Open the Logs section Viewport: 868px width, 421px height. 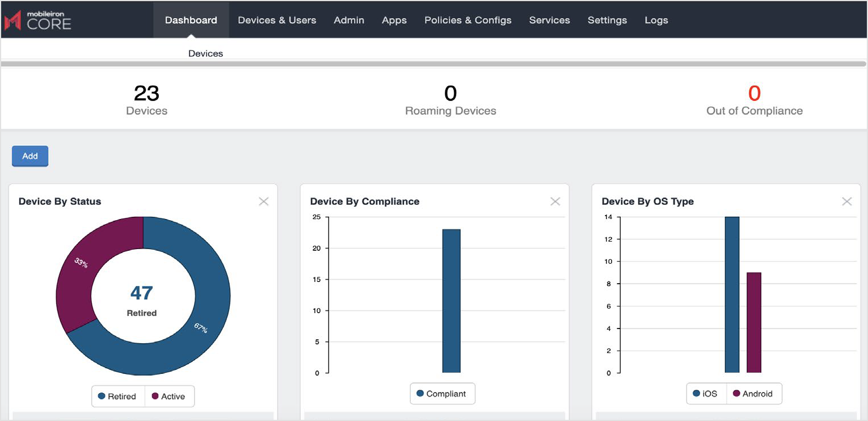tap(656, 20)
